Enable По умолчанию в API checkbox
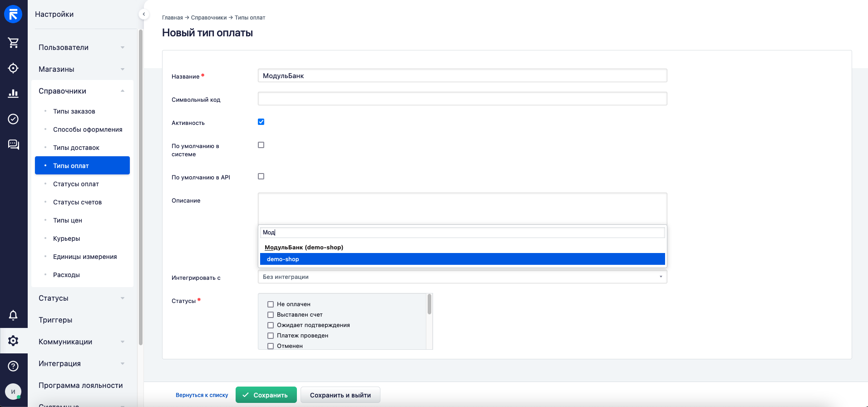Image resolution: width=868 pixels, height=407 pixels. (261, 176)
